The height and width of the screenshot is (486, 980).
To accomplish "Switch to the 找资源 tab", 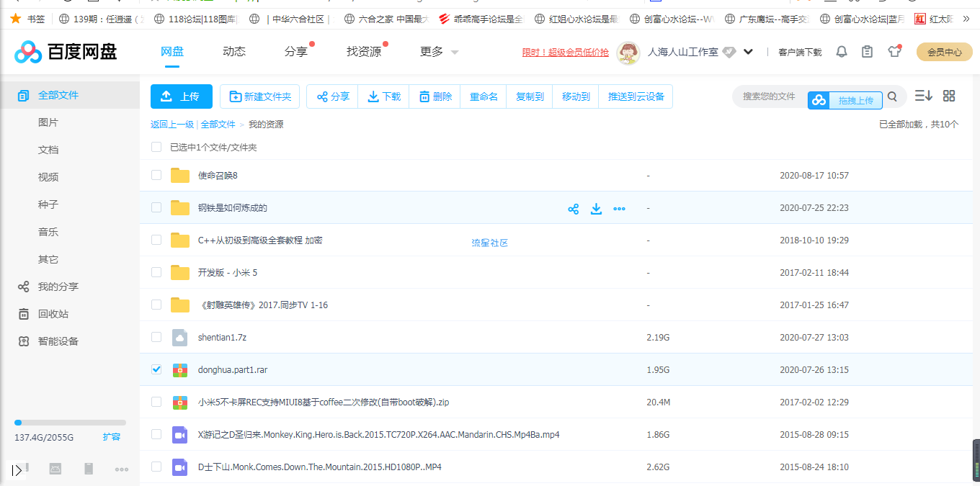I will point(364,52).
